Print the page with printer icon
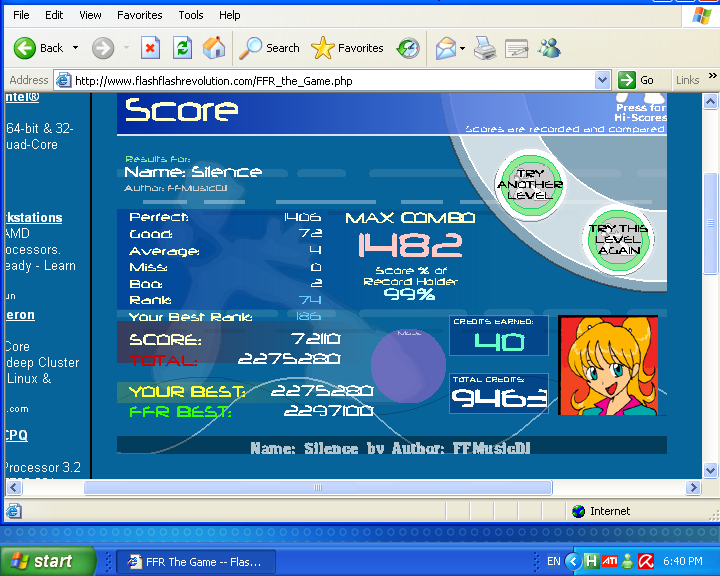This screenshot has height=576, width=720. click(484, 48)
